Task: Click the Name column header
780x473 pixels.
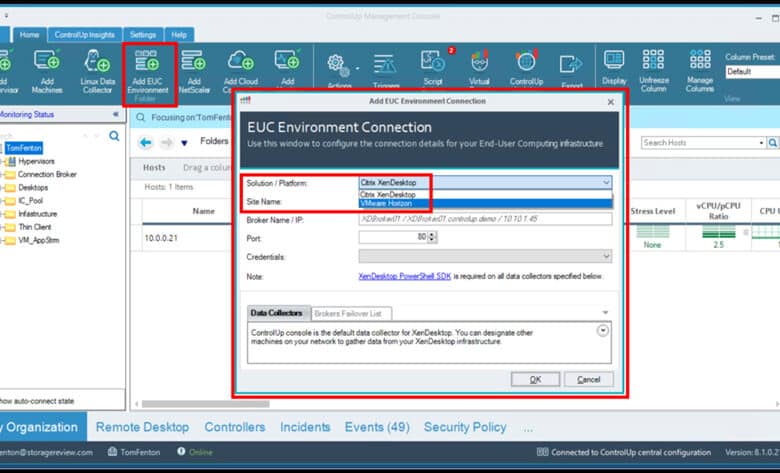Action: point(203,211)
